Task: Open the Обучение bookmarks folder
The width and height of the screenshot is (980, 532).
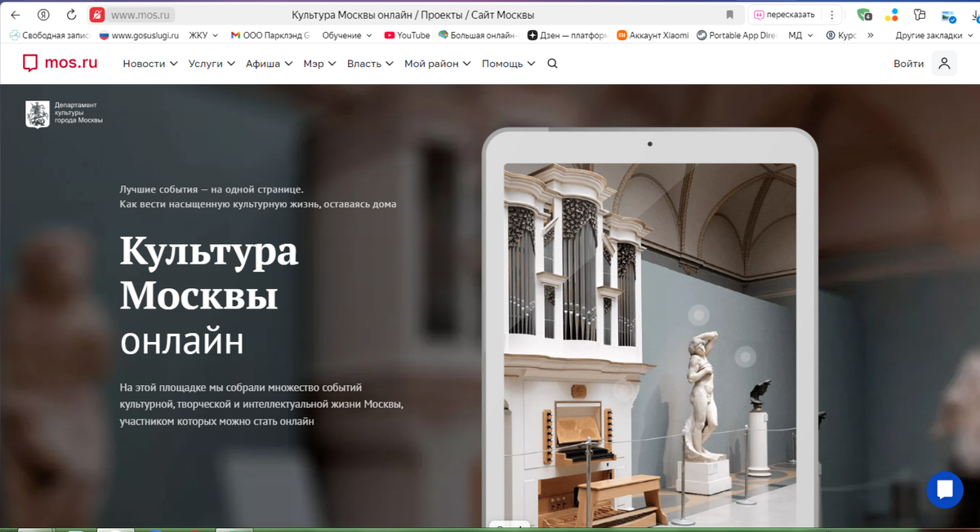Action: click(347, 35)
